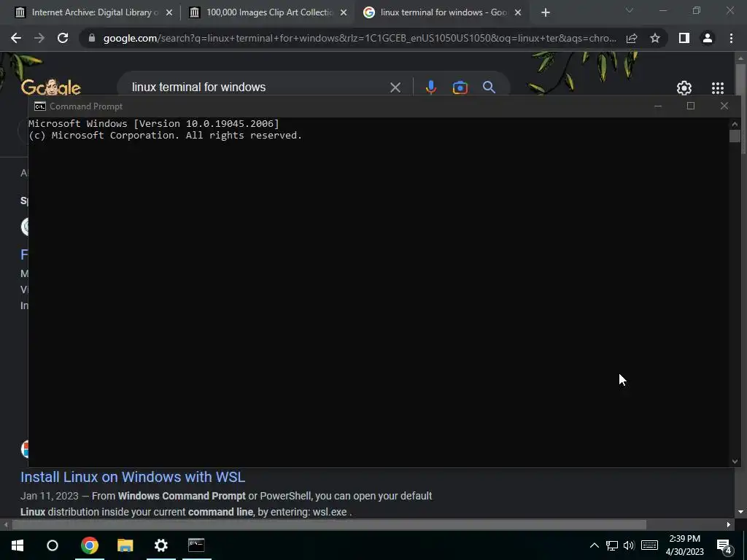The image size is (747, 560).
Task: Click Command Prompt taskbar icon
Action: (x=196, y=545)
